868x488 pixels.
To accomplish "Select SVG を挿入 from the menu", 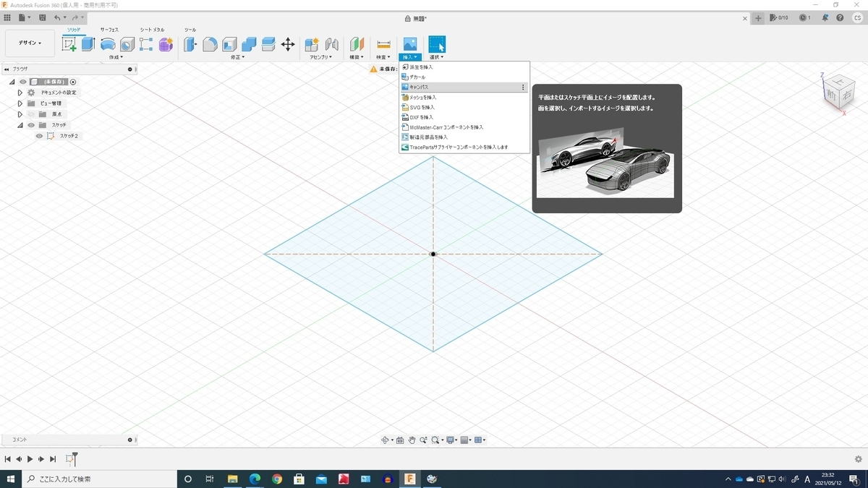I will (422, 107).
